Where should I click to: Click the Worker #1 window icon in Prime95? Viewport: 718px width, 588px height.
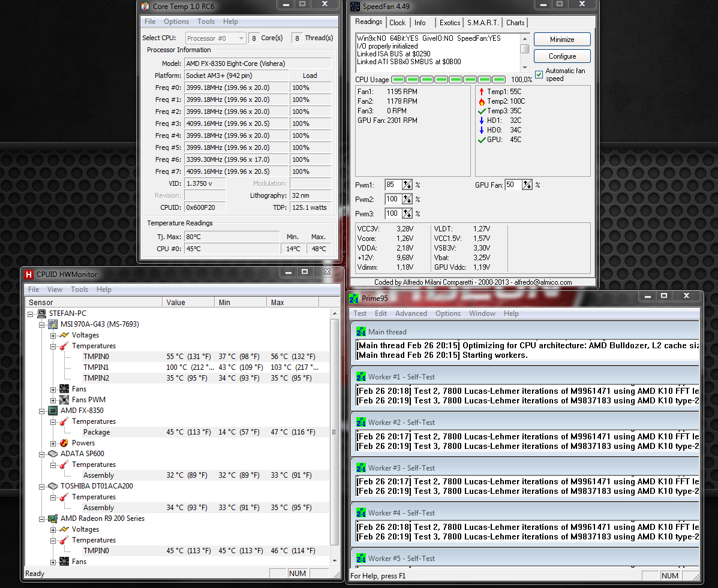(x=361, y=376)
